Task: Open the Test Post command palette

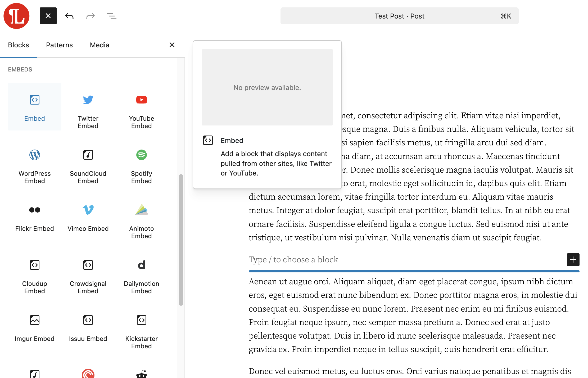Action: 399,16
